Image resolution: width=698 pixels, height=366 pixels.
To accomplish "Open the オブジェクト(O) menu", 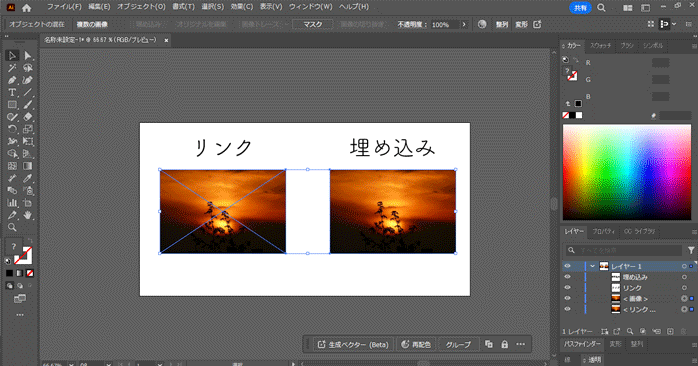I will 141,7.
